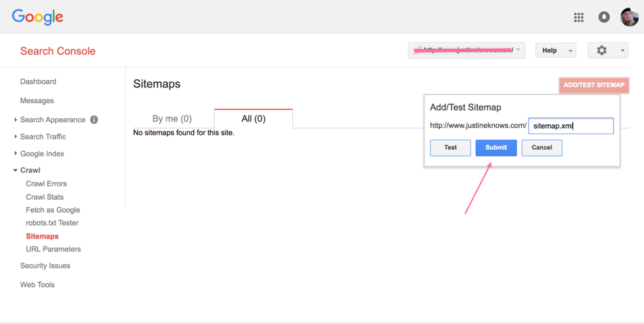Click the Test button

coord(451,148)
